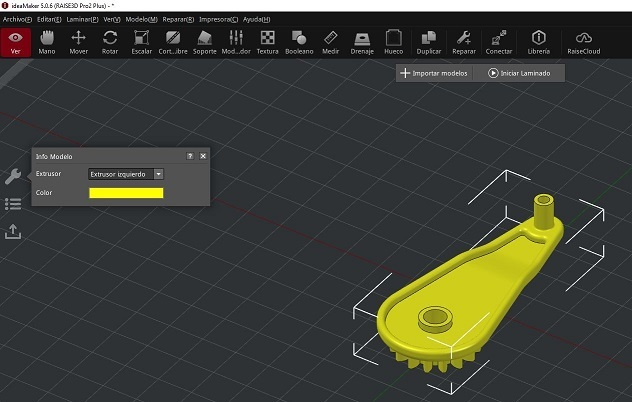Open the Drenaje drainage tool
The height and width of the screenshot is (402, 632).
362,42
